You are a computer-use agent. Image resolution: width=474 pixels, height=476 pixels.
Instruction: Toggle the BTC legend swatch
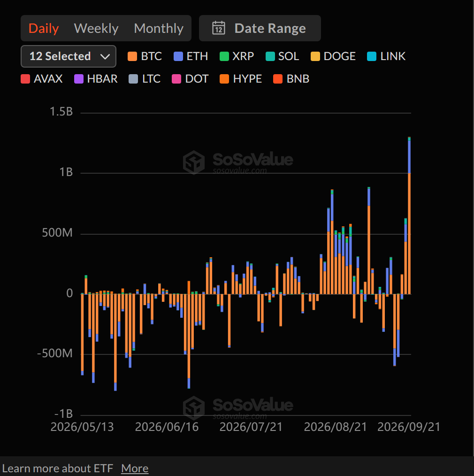click(132, 56)
